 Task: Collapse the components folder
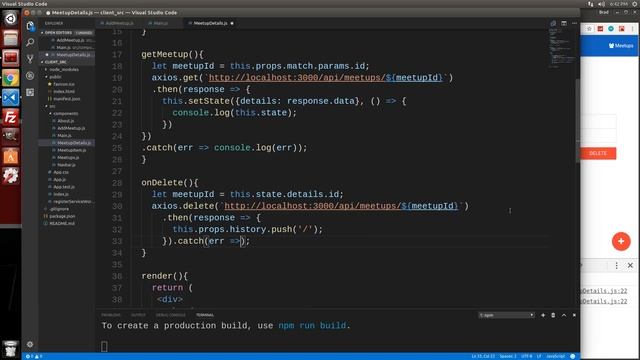coord(65,113)
